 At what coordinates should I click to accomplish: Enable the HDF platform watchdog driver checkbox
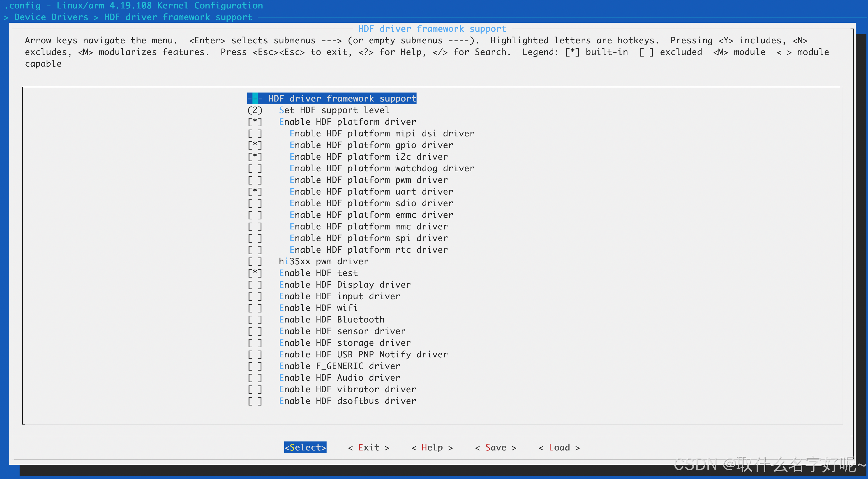(255, 168)
